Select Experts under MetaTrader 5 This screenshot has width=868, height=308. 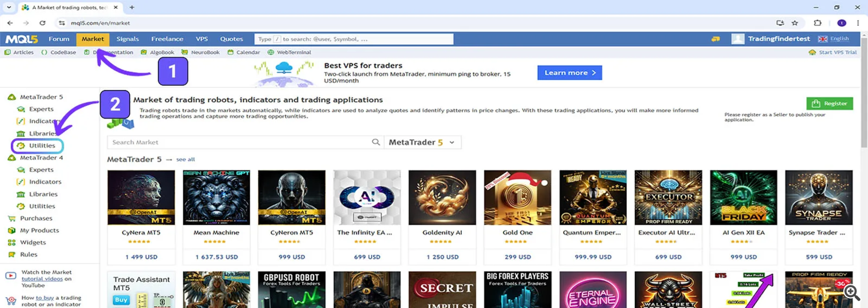tap(41, 109)
